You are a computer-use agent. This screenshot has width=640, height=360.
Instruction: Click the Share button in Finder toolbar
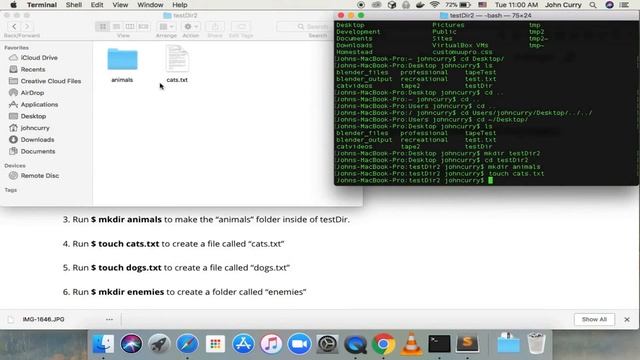click(215, 27)
